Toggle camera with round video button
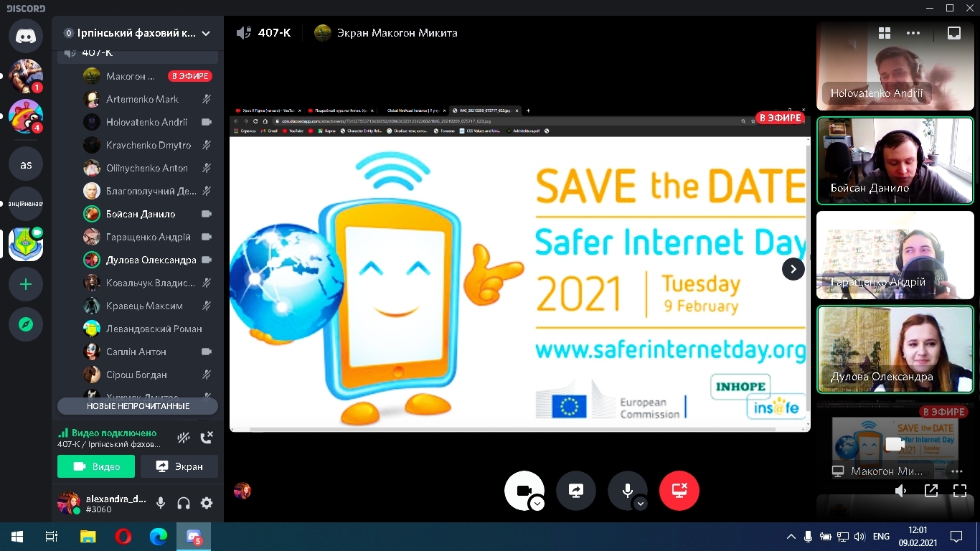Image resolution: width=980 pixels, height=551 pixels. click(524, 491)
